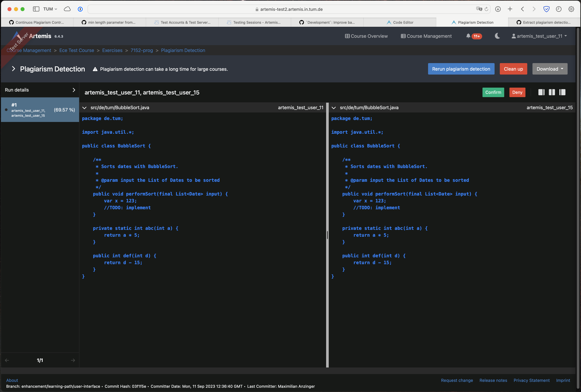
Task: Open artemis_test_user_11 account menu
Action: tap(539, 36)
